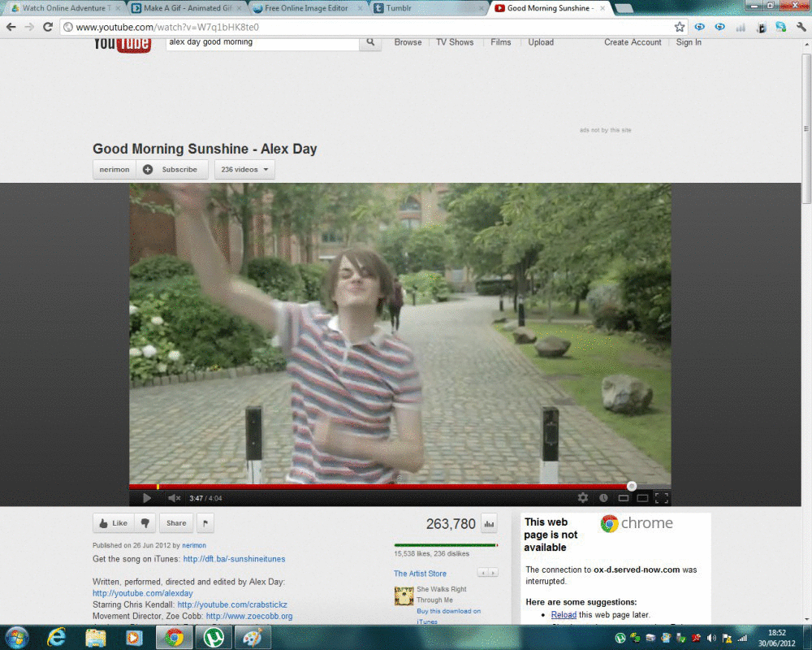Toggle the large player size
812x650 pixels.
tap(642, 498)
